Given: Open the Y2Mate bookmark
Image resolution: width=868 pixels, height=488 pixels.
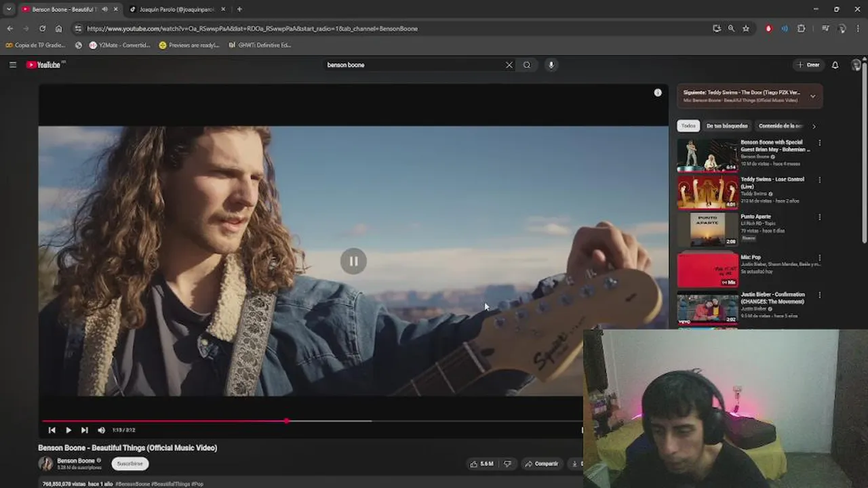Looking at the screenshot, I should [120, 45].
